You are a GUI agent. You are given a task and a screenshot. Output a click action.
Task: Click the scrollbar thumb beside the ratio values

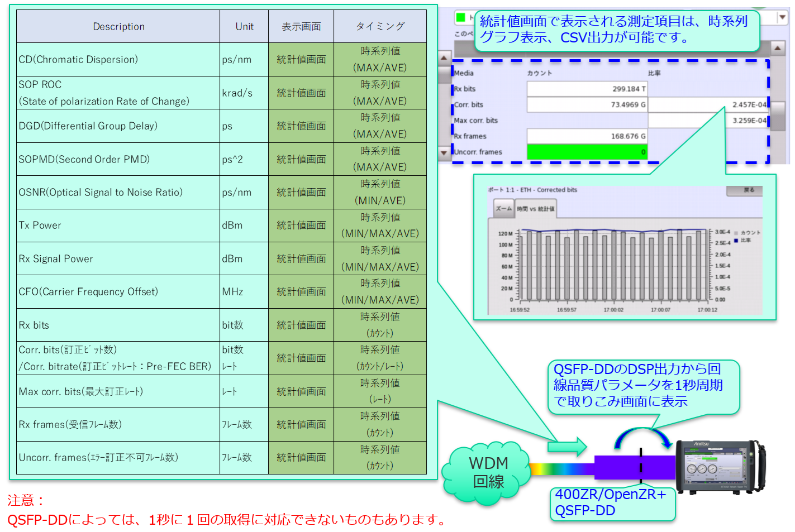[778, 115]
